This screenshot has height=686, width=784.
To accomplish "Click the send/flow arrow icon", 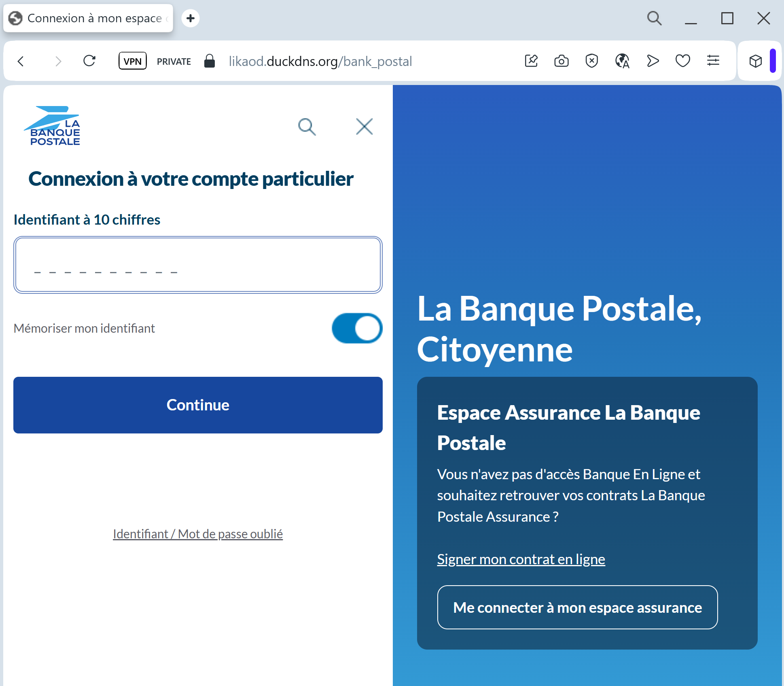I will [653, 61].
